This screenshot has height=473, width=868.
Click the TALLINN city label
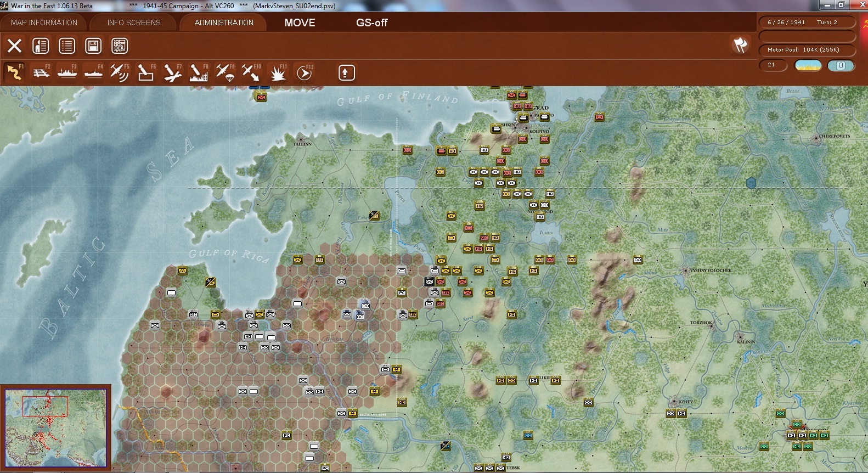pos(302,144)
